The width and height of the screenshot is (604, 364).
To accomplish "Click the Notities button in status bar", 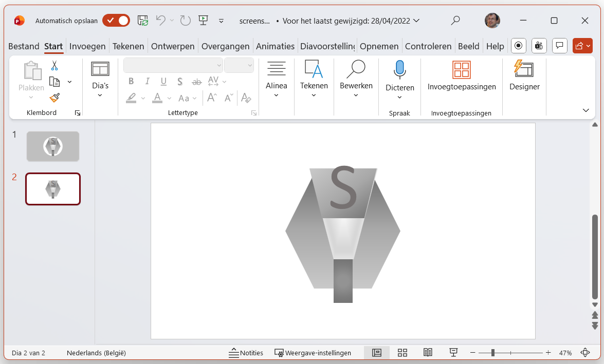I will click(246, 353).
